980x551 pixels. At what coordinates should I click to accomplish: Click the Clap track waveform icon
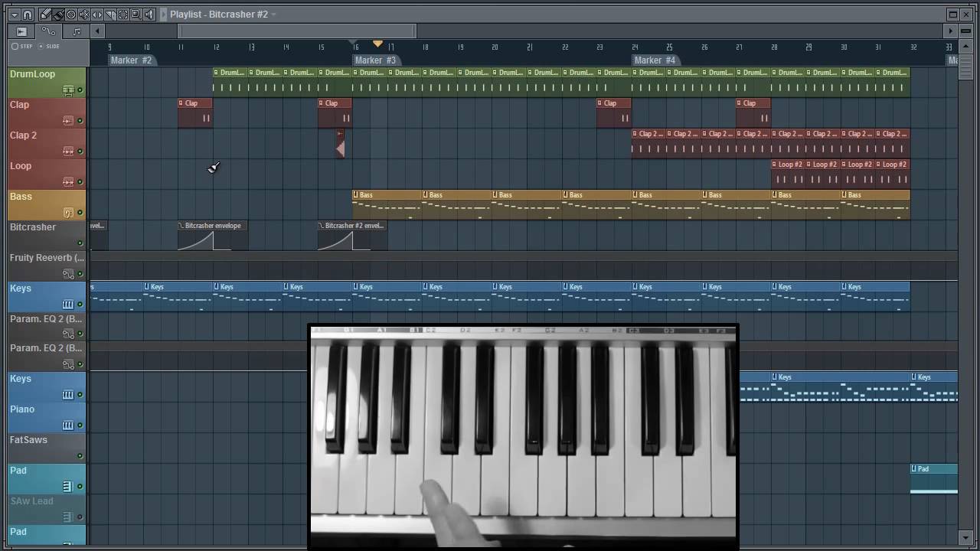click(68, 121)
